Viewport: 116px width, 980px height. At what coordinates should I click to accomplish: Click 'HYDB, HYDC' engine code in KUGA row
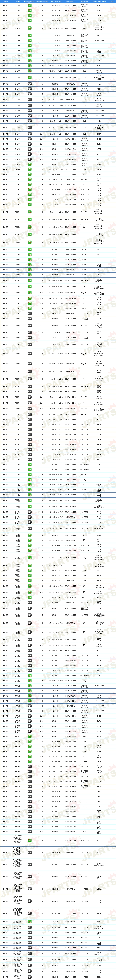point(99,756)
